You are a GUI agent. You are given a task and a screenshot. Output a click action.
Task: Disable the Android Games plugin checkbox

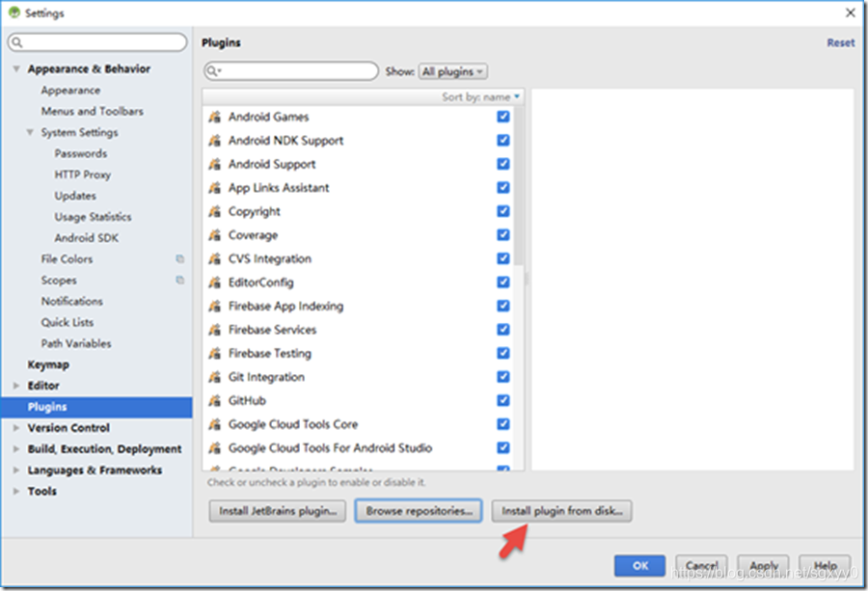click(503, 117)
